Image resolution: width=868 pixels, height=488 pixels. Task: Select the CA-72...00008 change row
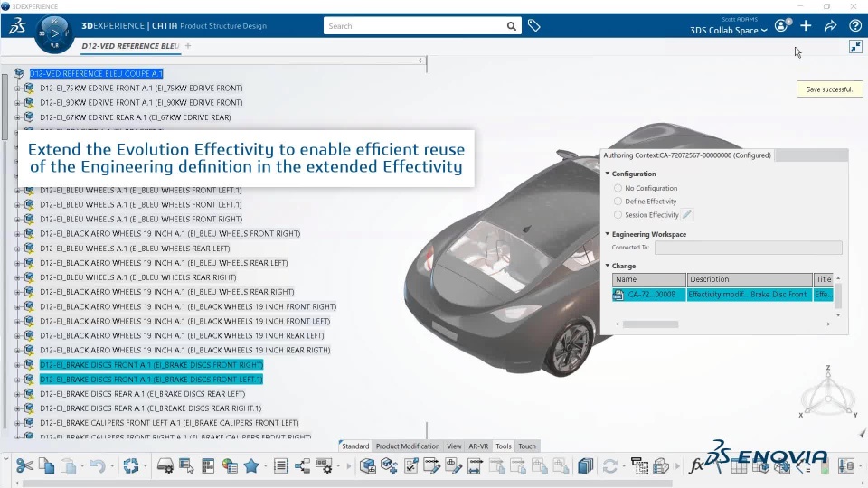(x=722, y=295)
